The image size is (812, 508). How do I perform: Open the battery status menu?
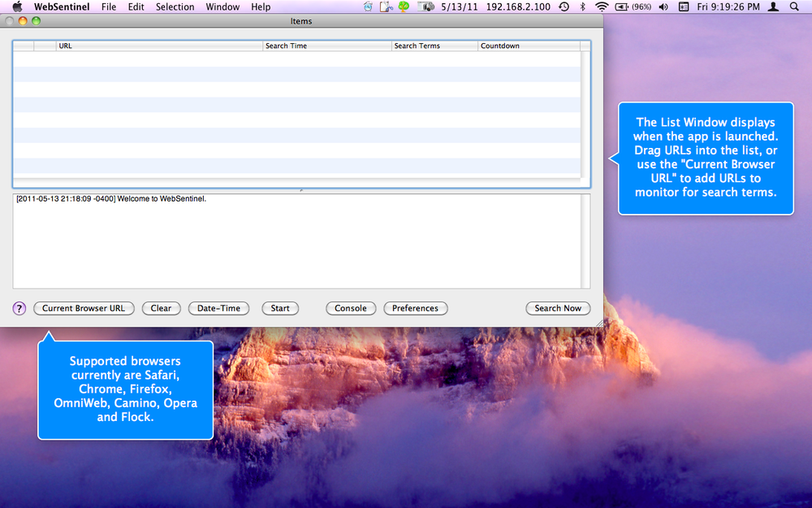(x=633, y=7)
